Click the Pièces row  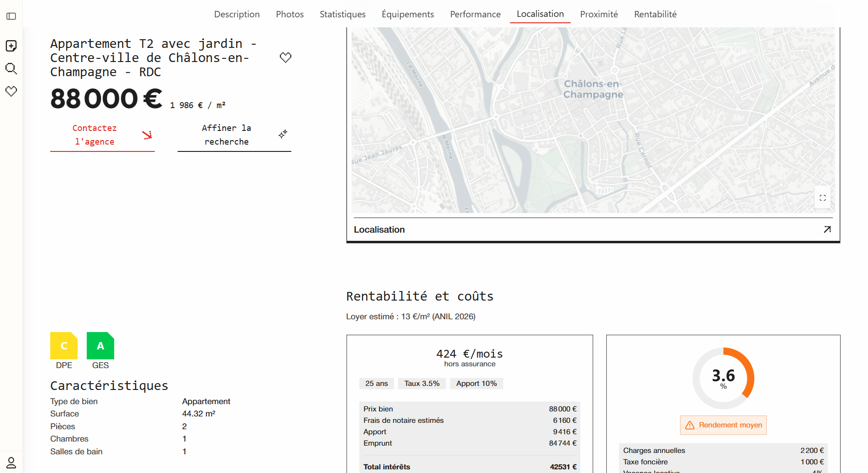171,426
